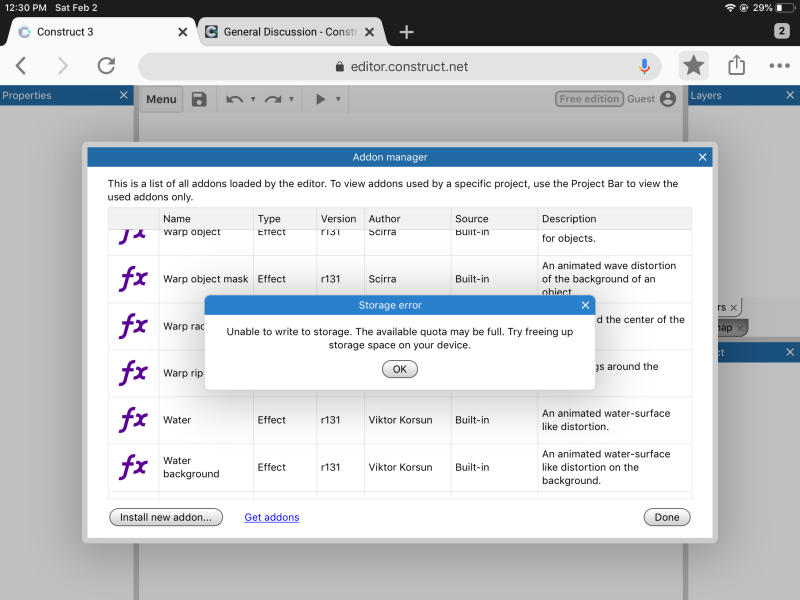Screen dimensions: 800x600
Task: Click the Warp ripple fx icon
Action: 133,372
